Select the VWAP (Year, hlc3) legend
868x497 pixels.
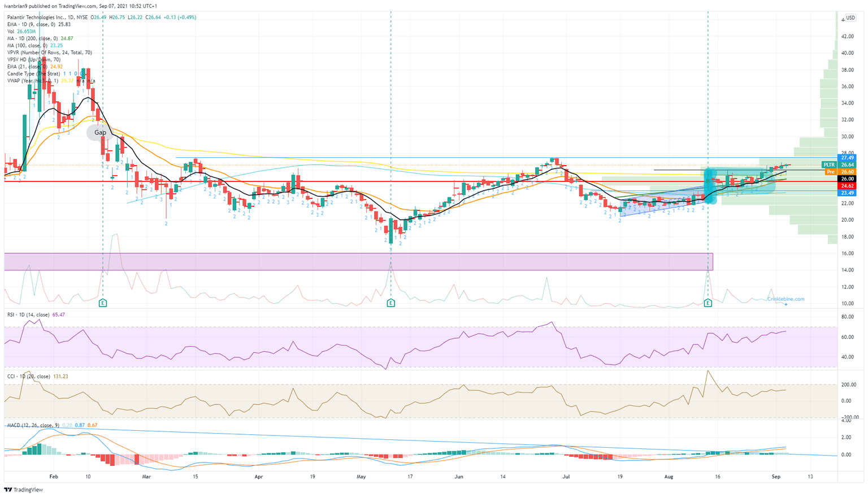pyautogui.click(x=51, y=81)
